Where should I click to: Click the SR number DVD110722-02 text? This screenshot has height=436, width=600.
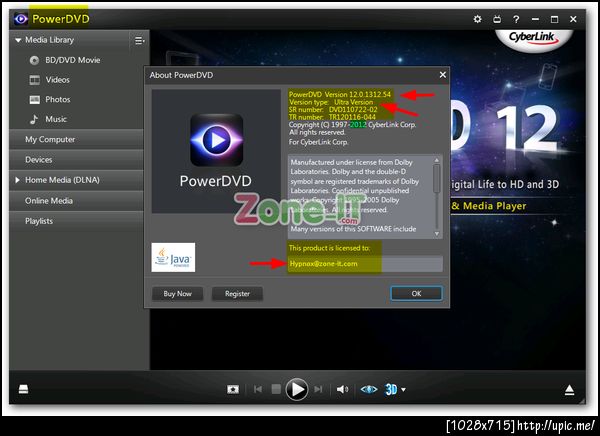(333, 109)
